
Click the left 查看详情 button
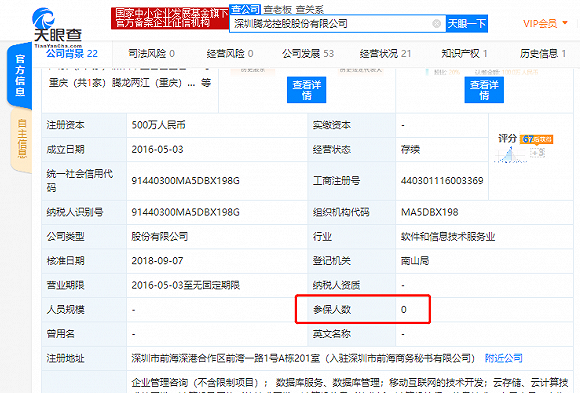pos(306,90)
